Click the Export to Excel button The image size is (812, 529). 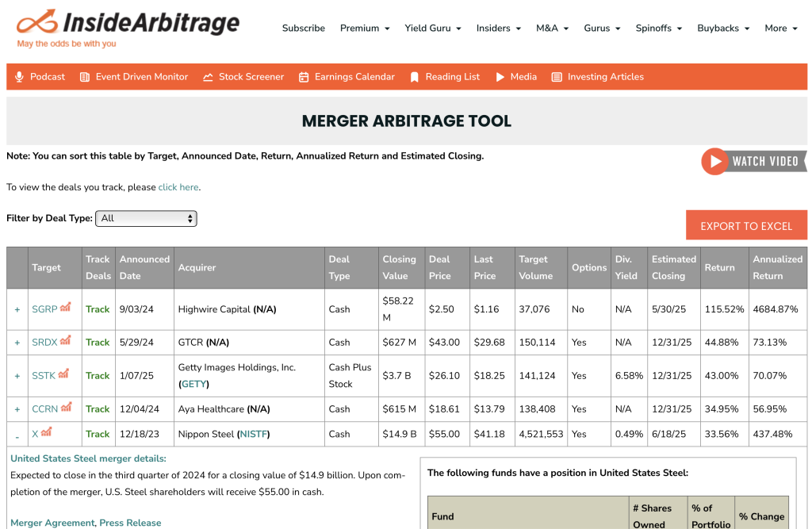tap(746, 226)
